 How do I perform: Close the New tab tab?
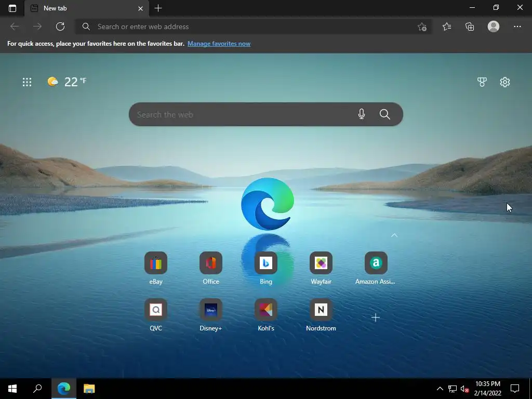[140, 8]
